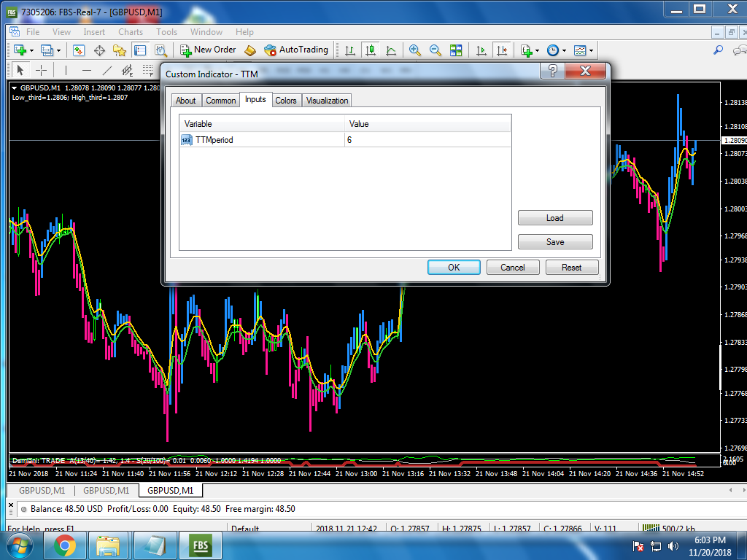Tile chart windows icon
Image resolution: width=747 pixels, height=560 pixels.
[456, 50]
